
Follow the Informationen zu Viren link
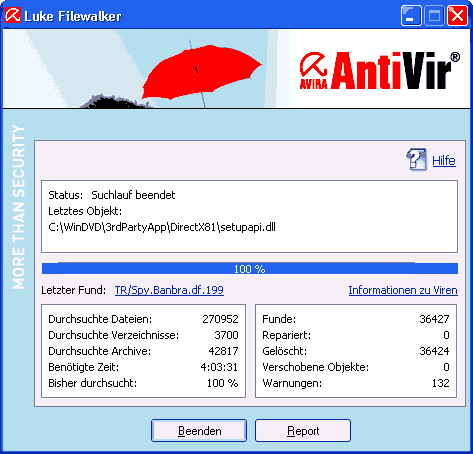[403, 290]
